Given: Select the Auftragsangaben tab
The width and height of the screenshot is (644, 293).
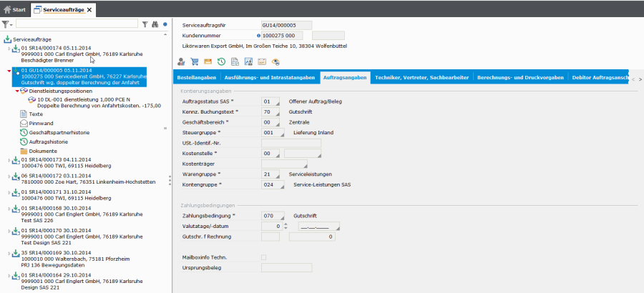Looking at the screenshot, I should click(x=345, y=78).
